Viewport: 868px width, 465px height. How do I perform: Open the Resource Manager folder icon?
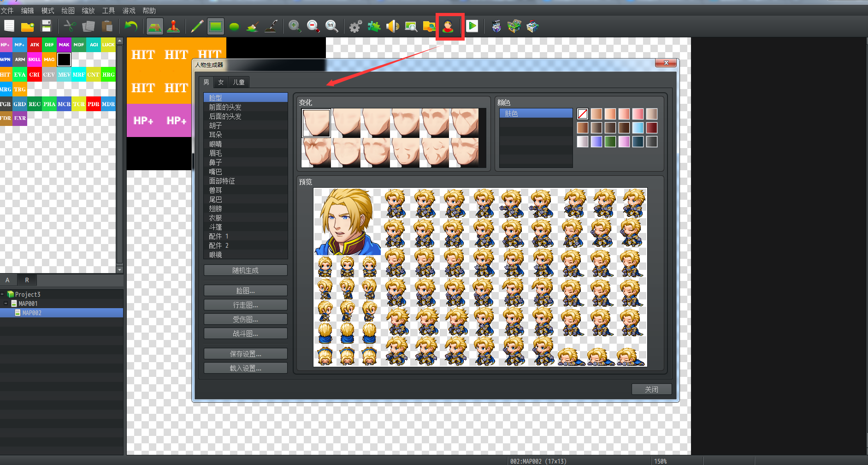point(429,26)
